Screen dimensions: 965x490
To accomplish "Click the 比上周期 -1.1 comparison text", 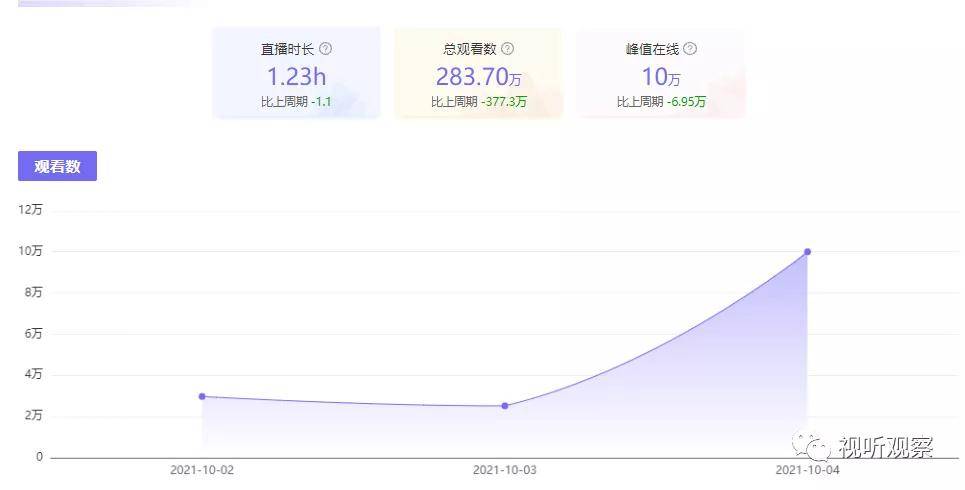I will coord(296,102).
